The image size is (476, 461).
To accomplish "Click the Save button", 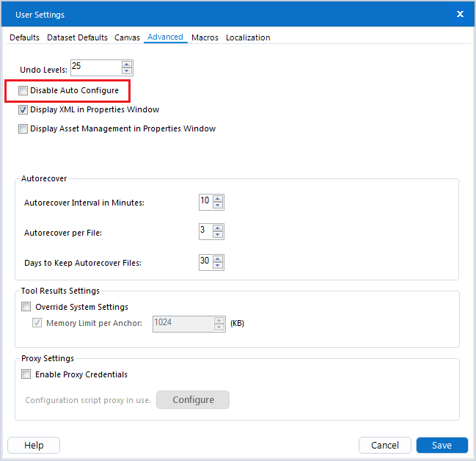I will (442, 446).
